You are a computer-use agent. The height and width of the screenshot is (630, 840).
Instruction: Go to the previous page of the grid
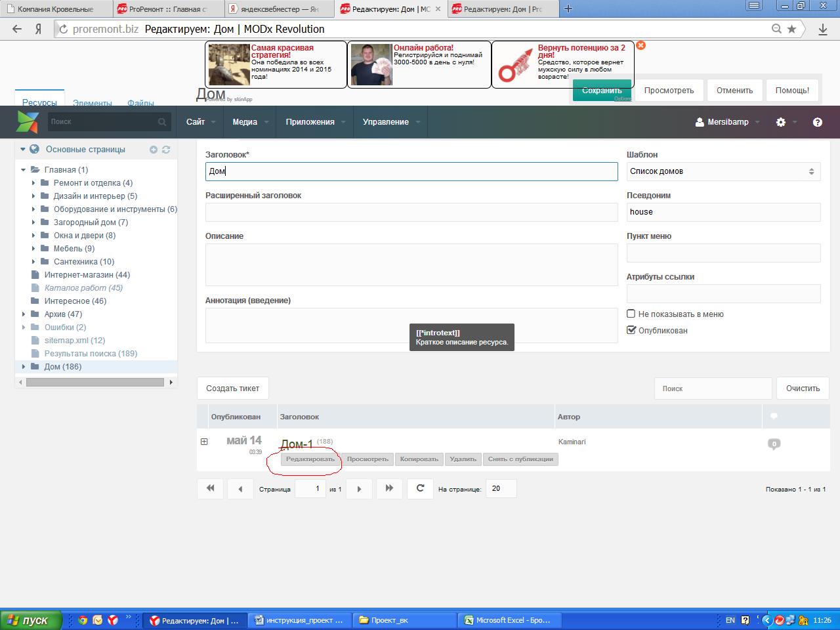coord(240,488)
